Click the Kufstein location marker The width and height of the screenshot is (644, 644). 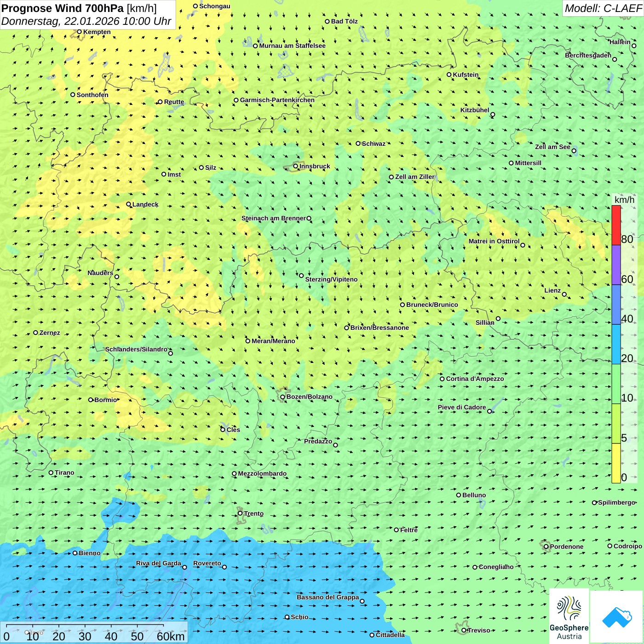(x=449, y=75)
